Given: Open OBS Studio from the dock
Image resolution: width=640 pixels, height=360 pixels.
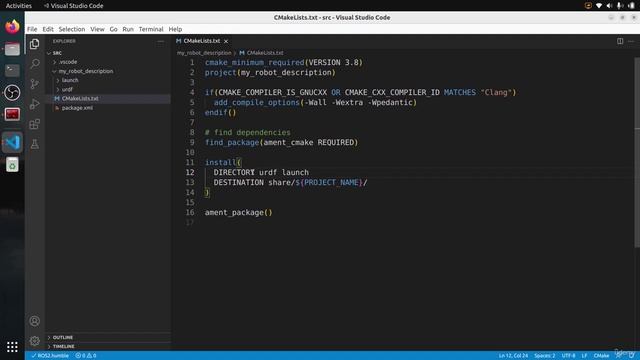Looking at the screenshot, I should [x=12, y=92].
